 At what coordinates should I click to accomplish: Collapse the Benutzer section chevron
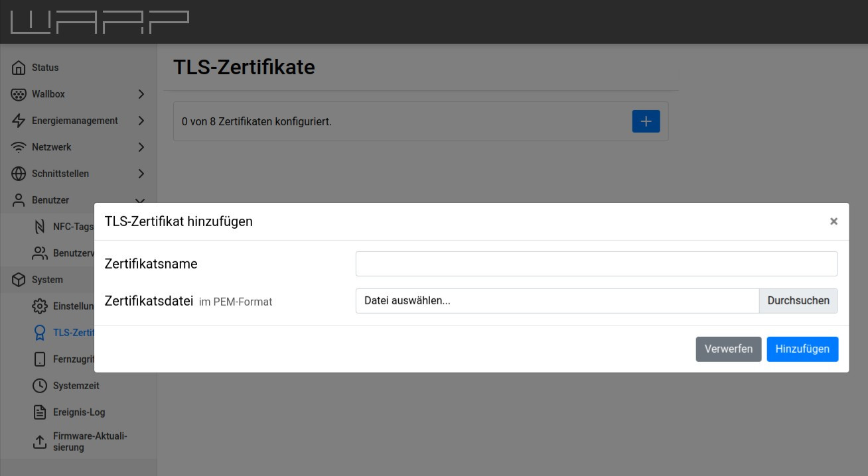pos(140,200)
